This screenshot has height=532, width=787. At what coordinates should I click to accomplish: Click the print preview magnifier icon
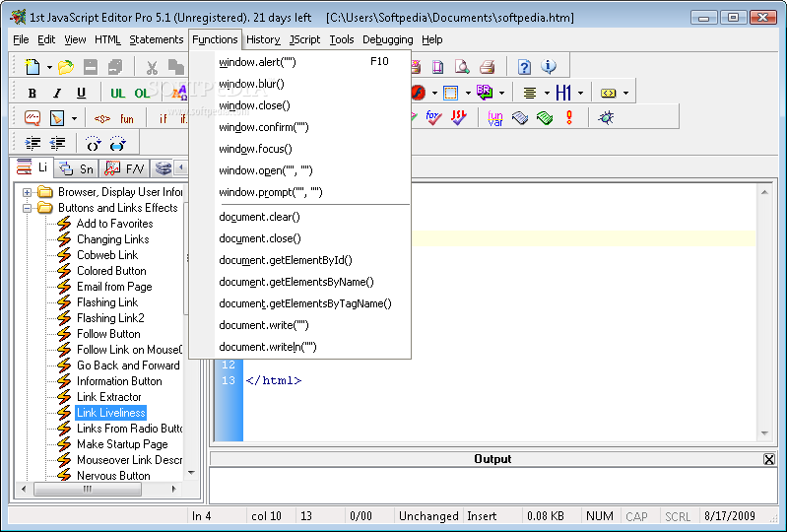[462, 66]
